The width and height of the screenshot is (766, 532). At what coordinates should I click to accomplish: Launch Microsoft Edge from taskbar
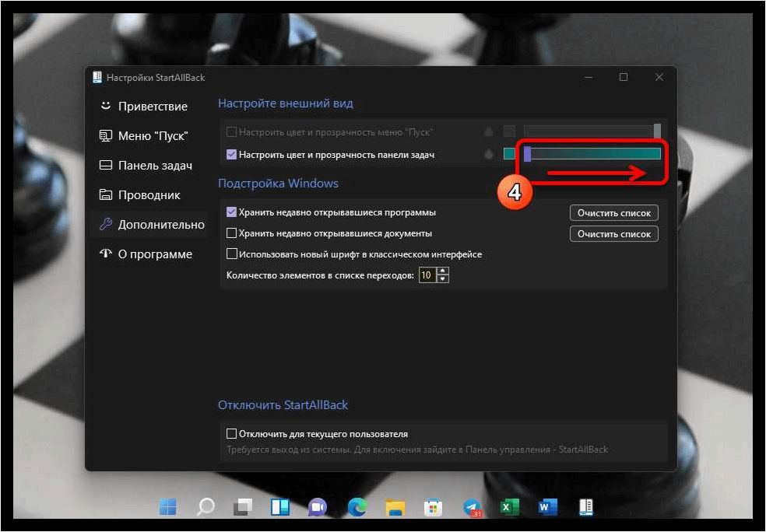pyautogui.click(x=357, y=508)
